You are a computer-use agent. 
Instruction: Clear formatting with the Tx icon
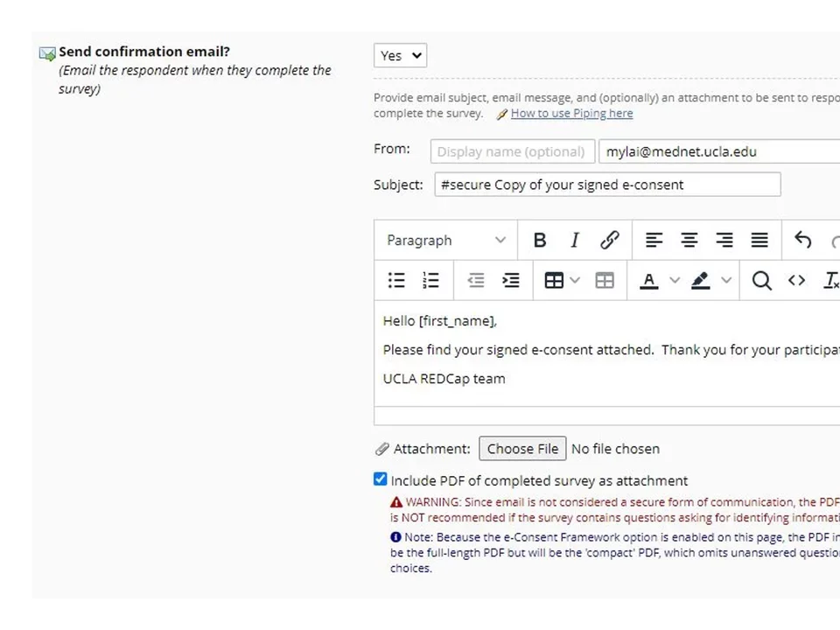pyautogui.click(x=829, y=280)
